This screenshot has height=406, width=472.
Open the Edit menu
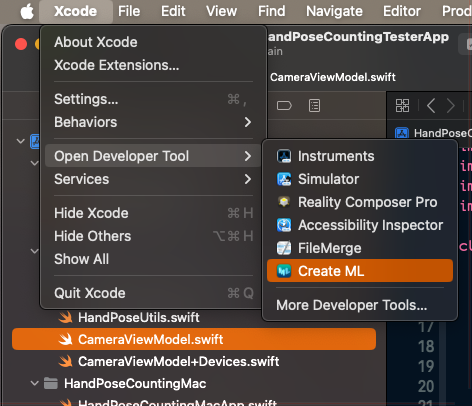click(173, 11)
